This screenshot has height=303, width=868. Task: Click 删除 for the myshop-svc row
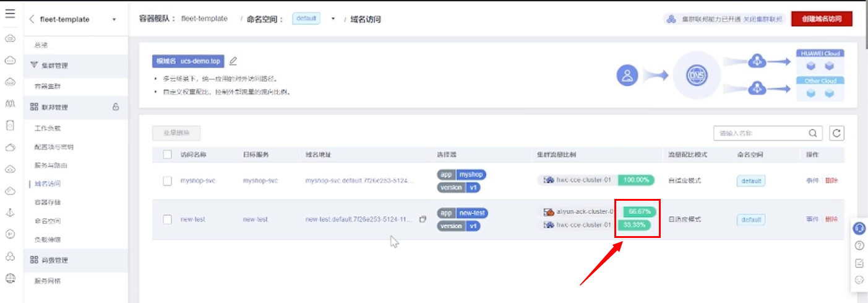[831, 180]
